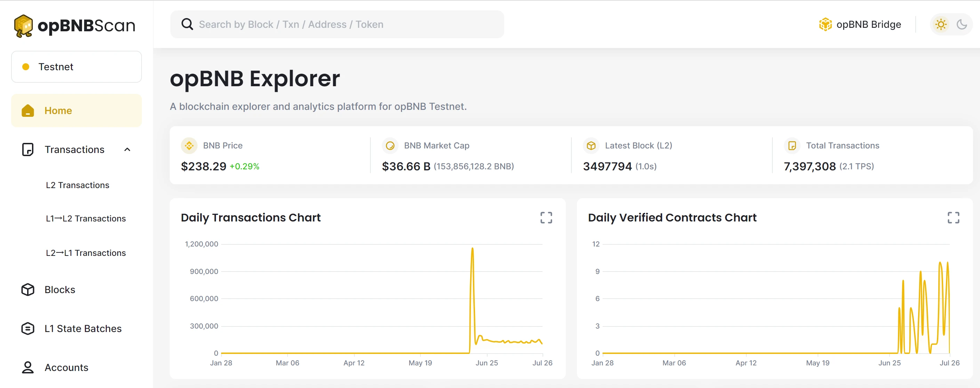Click the Total Transactions icon
Viewport: 980px width, 388px height.
pos(792,146)
